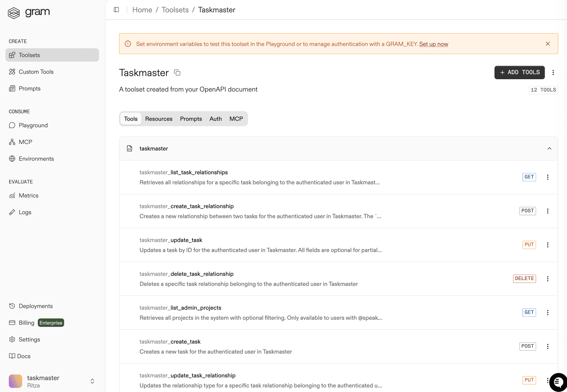Open options menu for taskmaster_update_task
567x392 pixels.
pyautogui.click(x=548, y=245)
